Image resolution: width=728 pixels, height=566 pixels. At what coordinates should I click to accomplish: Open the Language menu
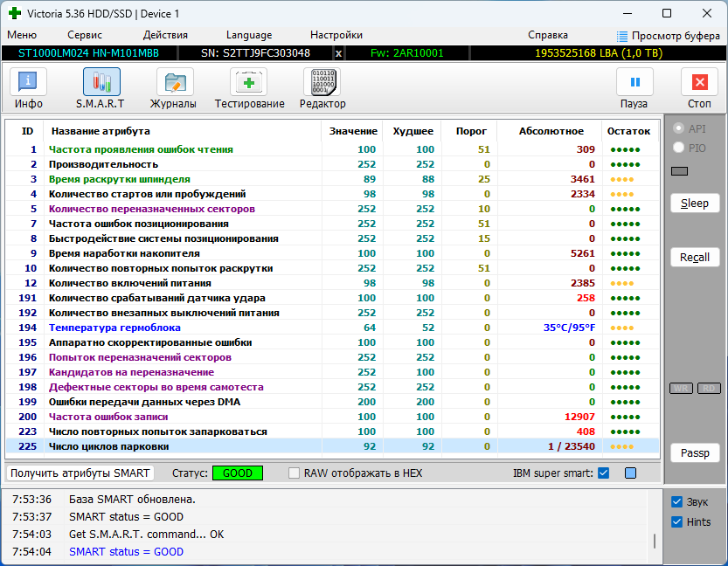249,35
